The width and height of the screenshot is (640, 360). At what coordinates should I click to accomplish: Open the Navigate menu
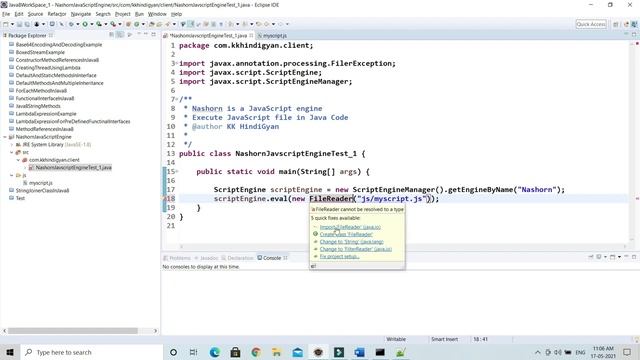[81, 14]
